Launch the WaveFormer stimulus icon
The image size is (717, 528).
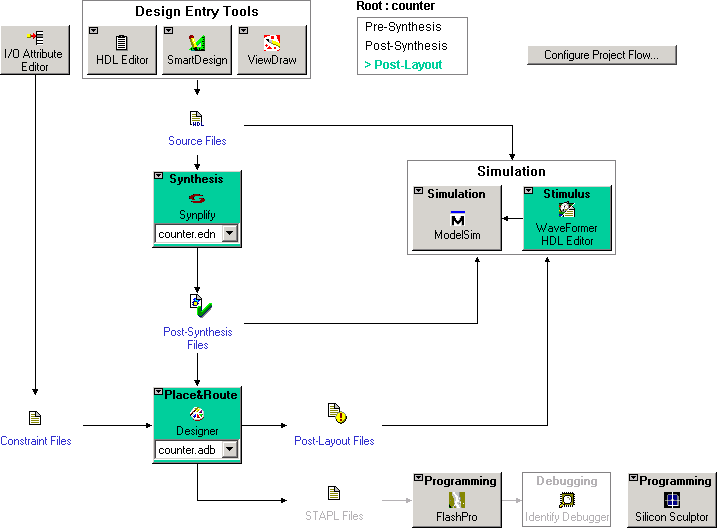pyautogui.click(x=567, y=210)
